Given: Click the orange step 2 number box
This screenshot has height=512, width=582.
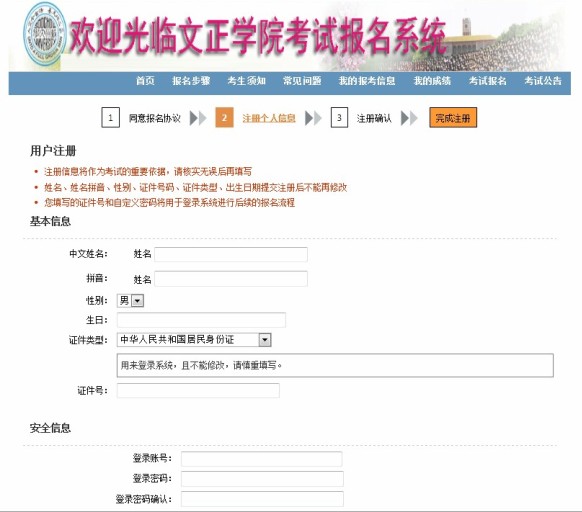Looking at the screenshot, I should (224, 118).
